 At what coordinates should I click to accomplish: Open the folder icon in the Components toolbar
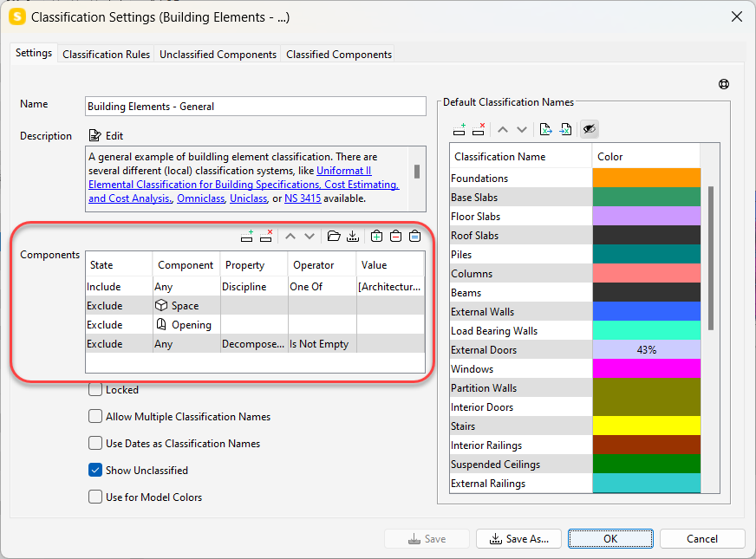point(334,236)
